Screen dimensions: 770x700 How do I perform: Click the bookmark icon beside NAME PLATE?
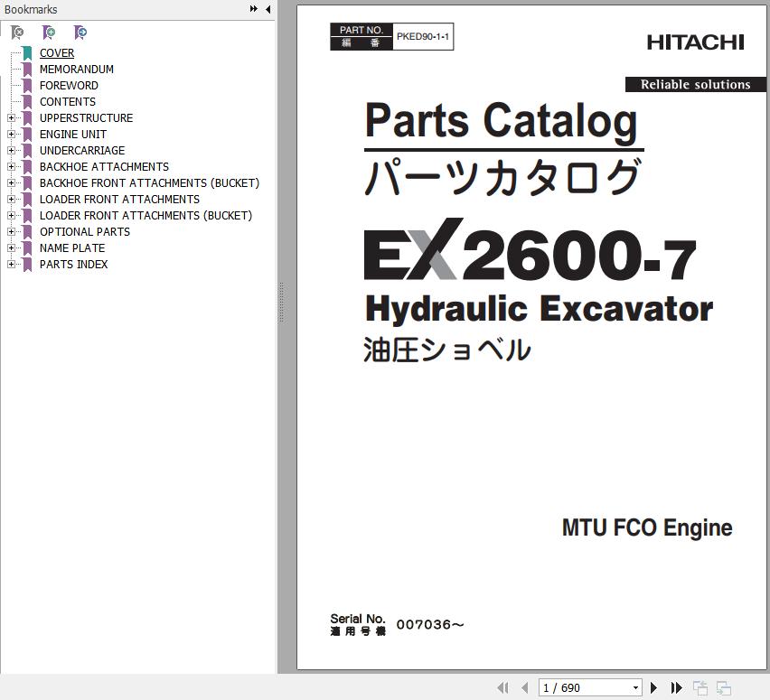(27, 247)
